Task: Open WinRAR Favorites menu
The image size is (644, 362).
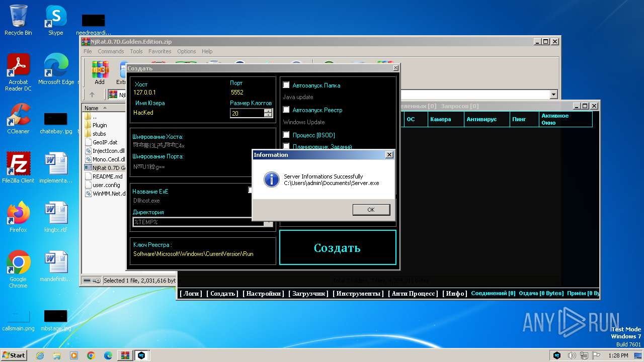Action: [159, 51]
